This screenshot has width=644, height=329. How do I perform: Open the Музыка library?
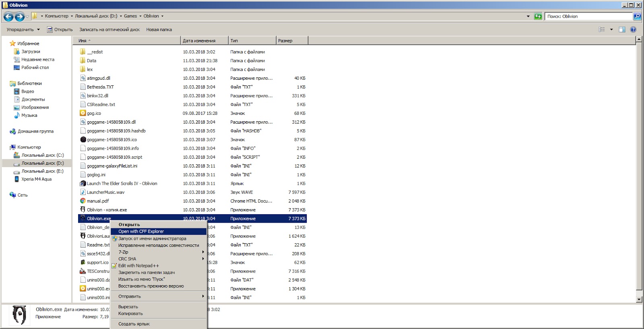pos(29,115)
